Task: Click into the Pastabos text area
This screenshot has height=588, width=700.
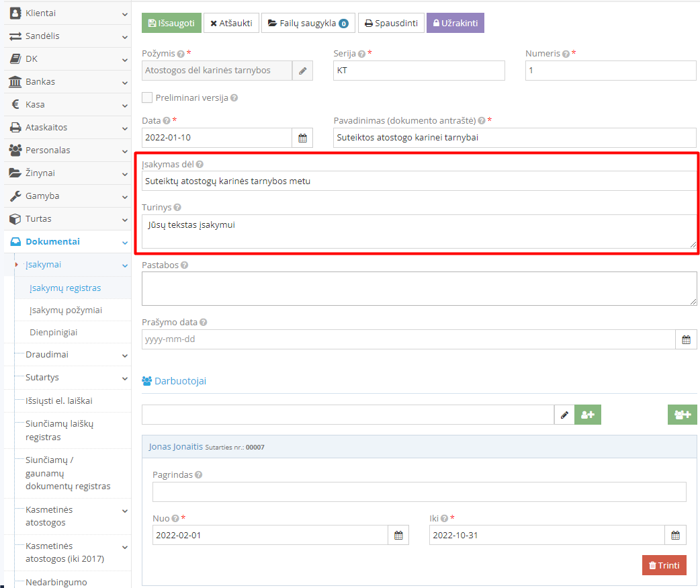Action: pyautogui.click(x=419, y=288)
